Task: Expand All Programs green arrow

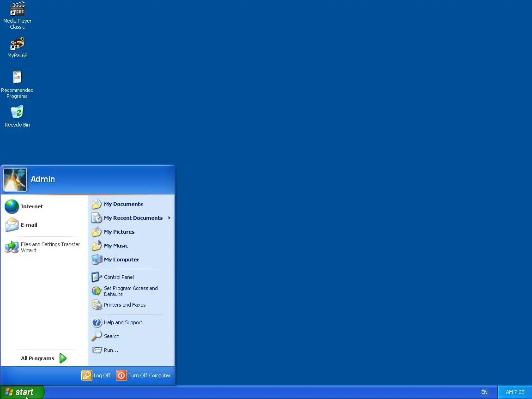Action: tap(63, 358)
